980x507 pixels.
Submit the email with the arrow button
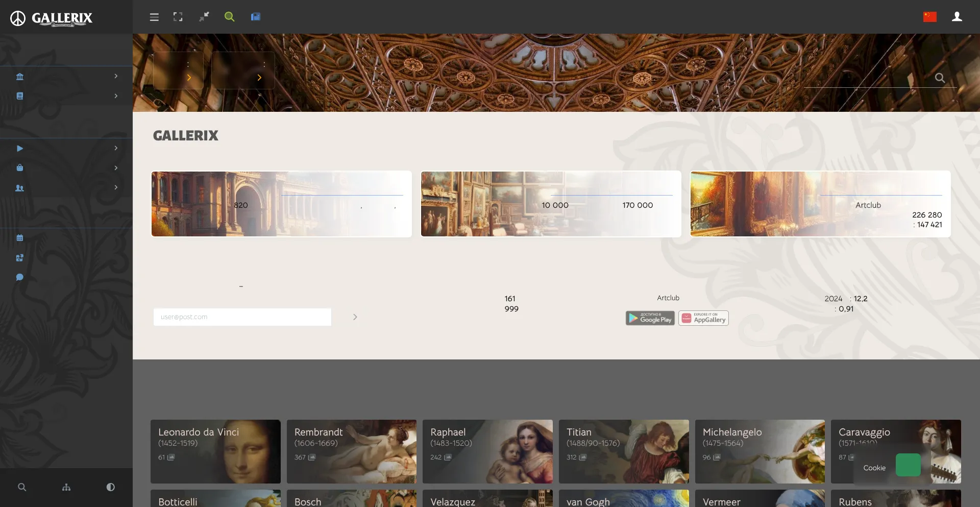[355, 317]
